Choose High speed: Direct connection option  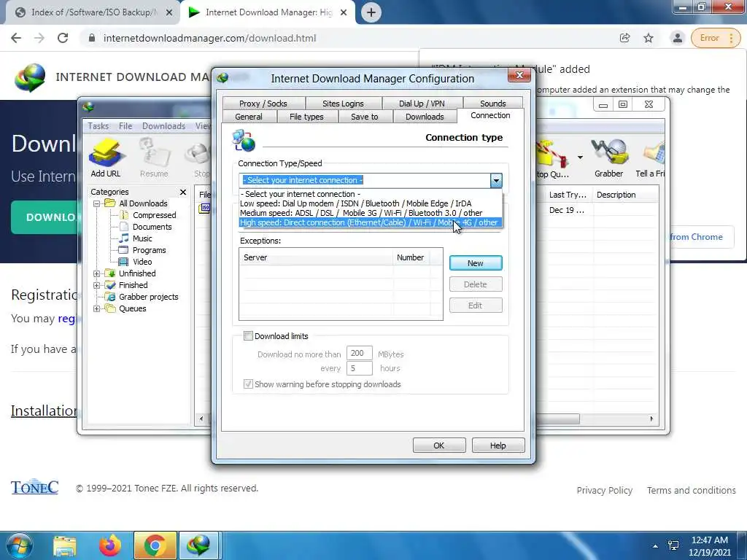click(x=370, y=222)
